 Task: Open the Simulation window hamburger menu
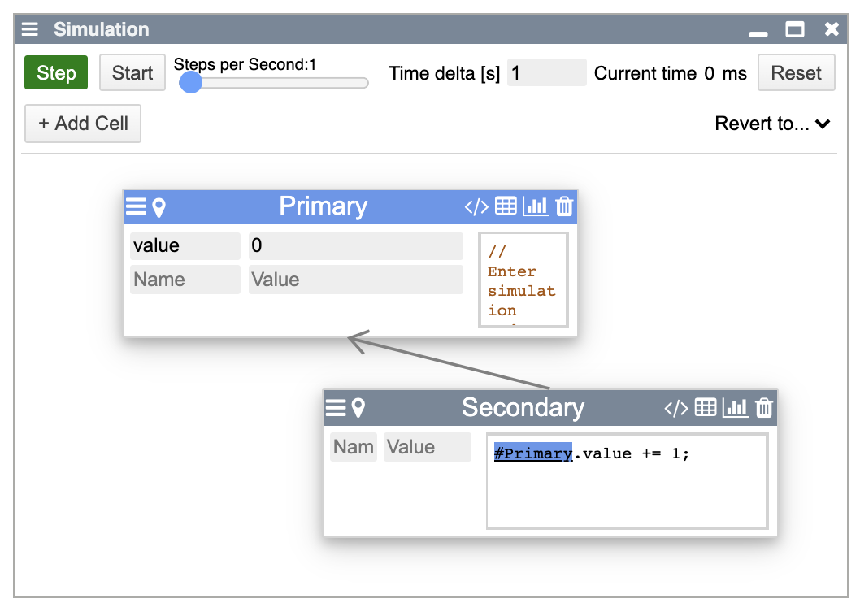pos(30,29)
